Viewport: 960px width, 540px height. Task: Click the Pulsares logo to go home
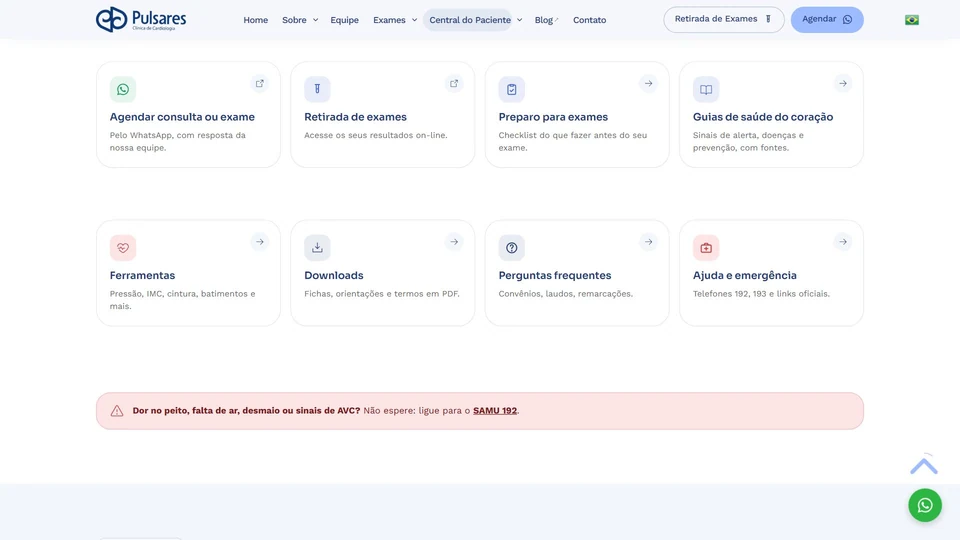tap(141, 20)
